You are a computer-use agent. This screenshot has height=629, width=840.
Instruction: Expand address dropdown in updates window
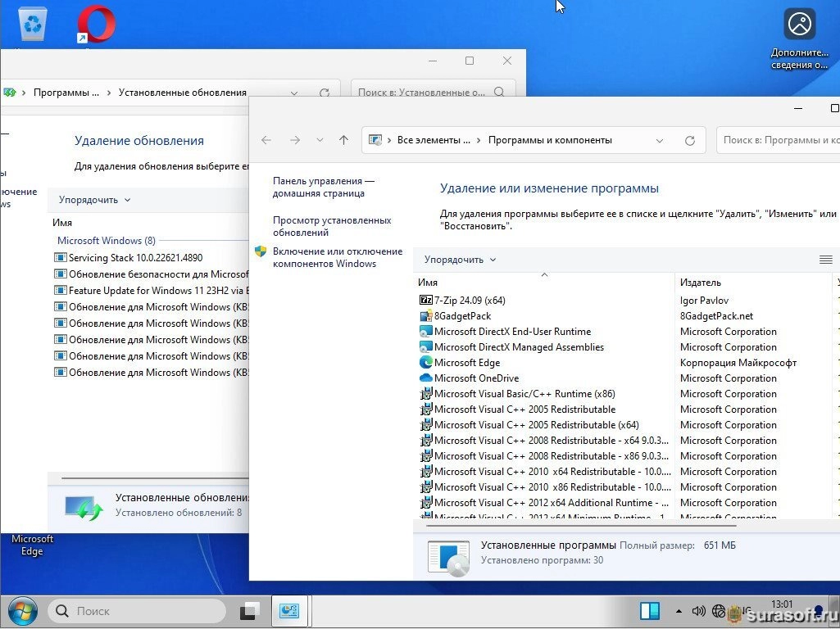tap(294, 93)
